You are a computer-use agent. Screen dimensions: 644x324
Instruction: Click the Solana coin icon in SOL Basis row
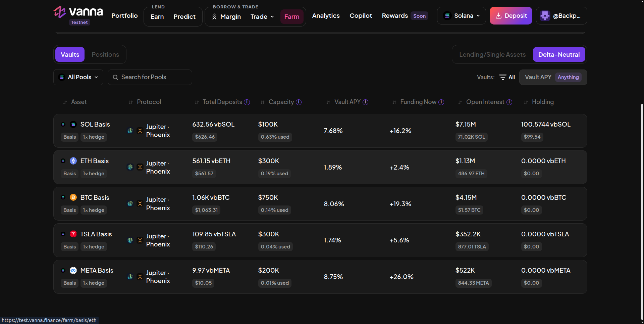(73, 124)
